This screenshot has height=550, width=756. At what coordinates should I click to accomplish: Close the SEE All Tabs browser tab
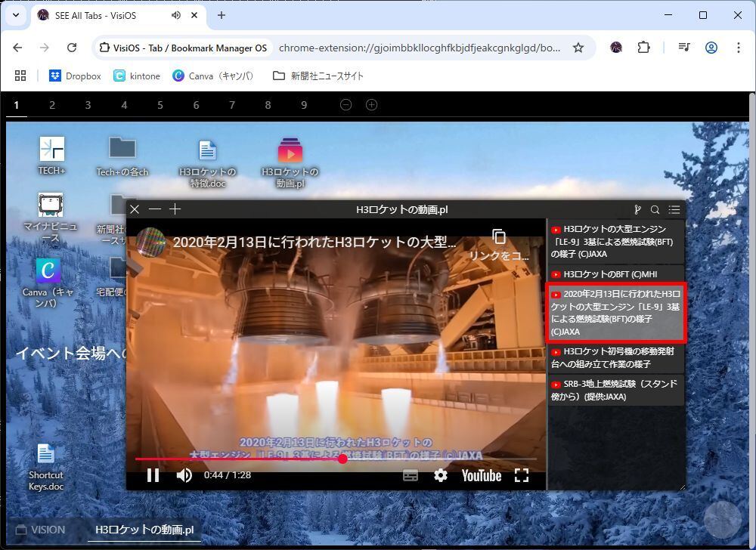point(194,15)
